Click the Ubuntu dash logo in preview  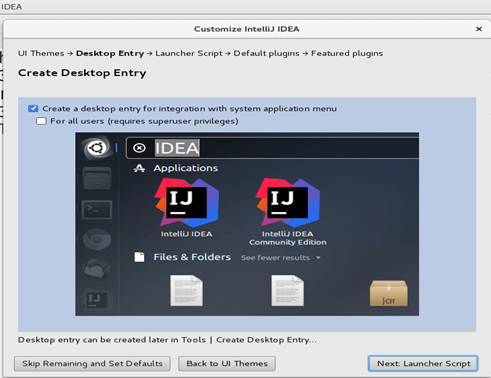point(97,148)
